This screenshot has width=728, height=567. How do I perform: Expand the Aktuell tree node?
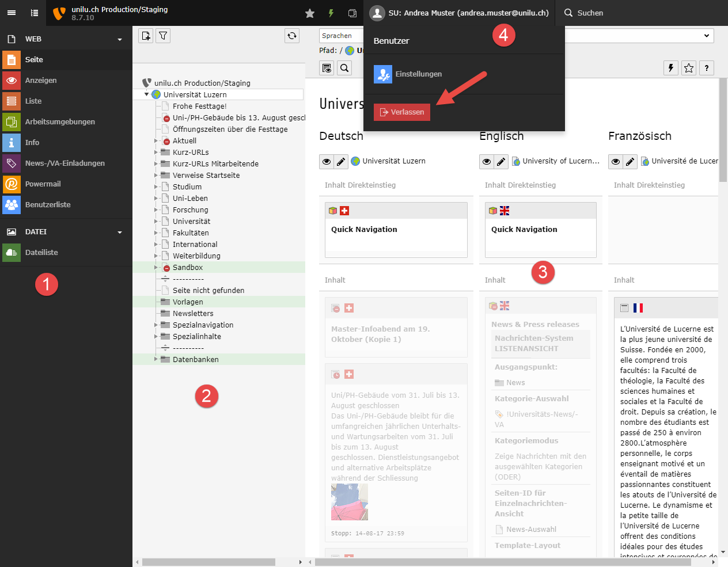156,141
